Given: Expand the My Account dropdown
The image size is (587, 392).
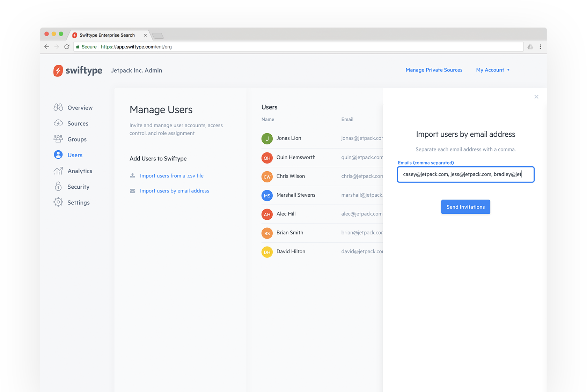Looking at the screenshot, I should coord(493,70).
